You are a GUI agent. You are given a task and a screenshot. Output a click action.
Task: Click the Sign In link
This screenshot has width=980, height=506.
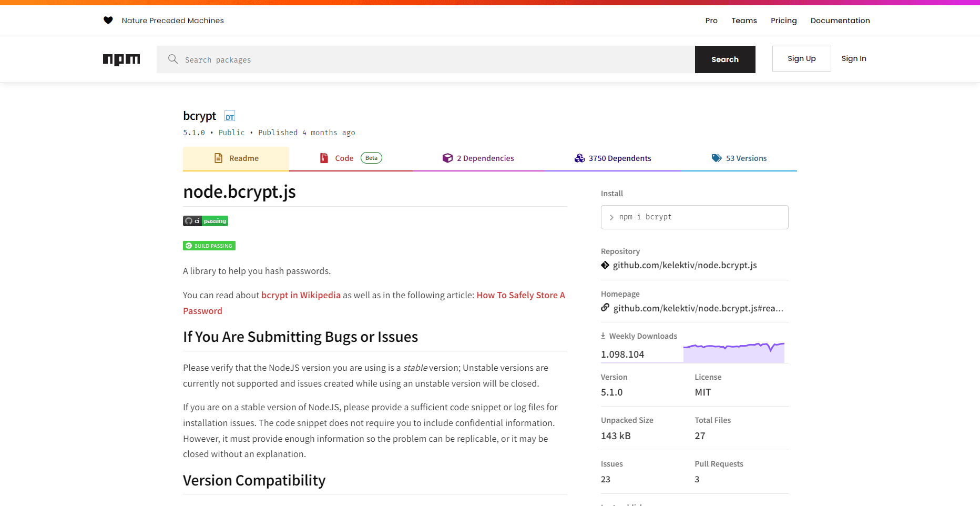[x=854, y=58]
